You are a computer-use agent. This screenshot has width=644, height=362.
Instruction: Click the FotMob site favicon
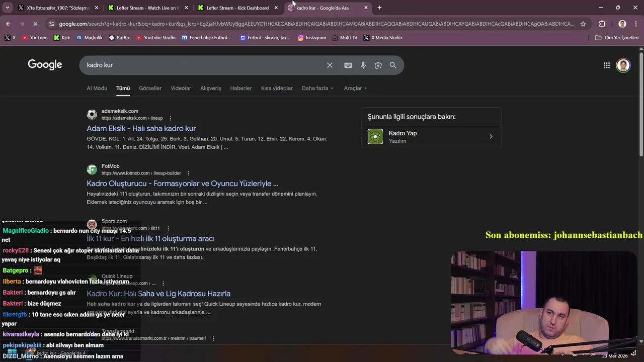click(92, 169)
